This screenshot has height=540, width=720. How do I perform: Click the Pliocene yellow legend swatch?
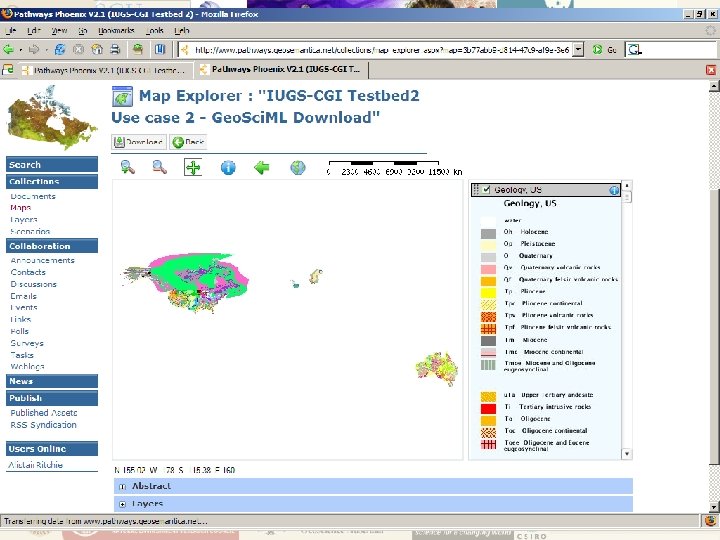[488, 292]
